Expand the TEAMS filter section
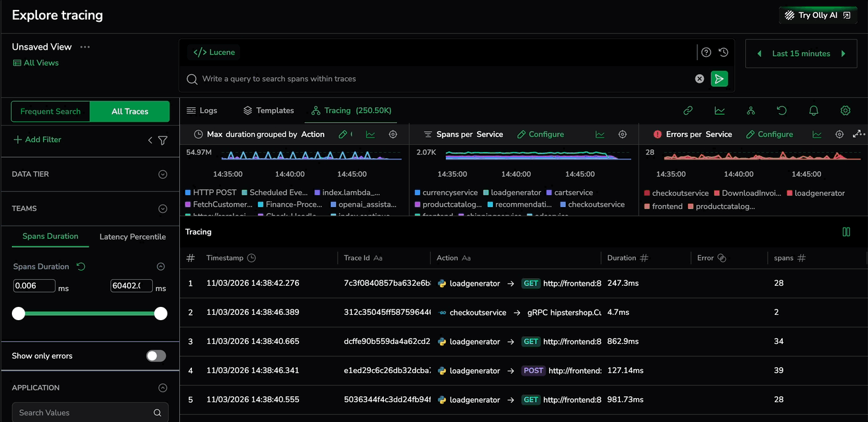This screenshot has height=422, width=868. 163,208
